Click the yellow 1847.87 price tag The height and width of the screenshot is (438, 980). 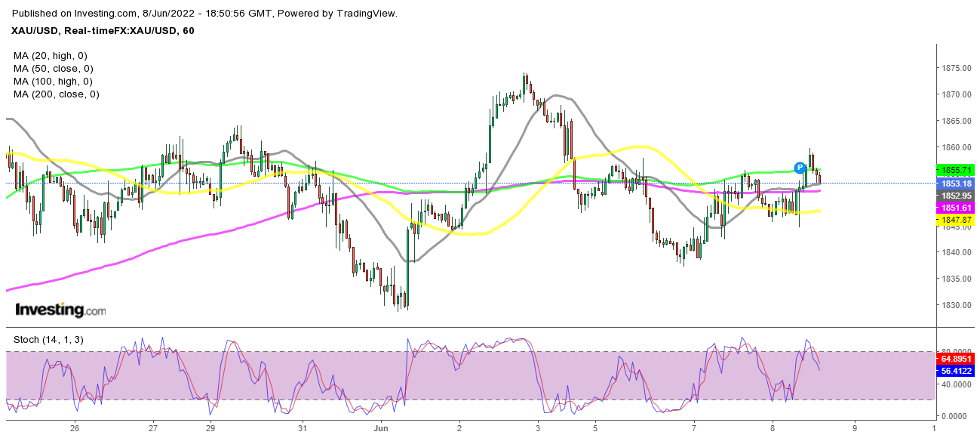pos(956,220)
